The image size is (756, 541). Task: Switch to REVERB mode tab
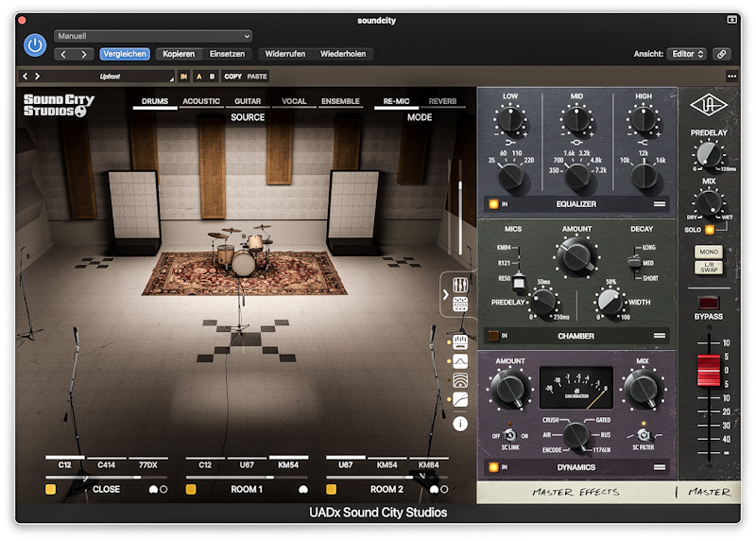441,101
